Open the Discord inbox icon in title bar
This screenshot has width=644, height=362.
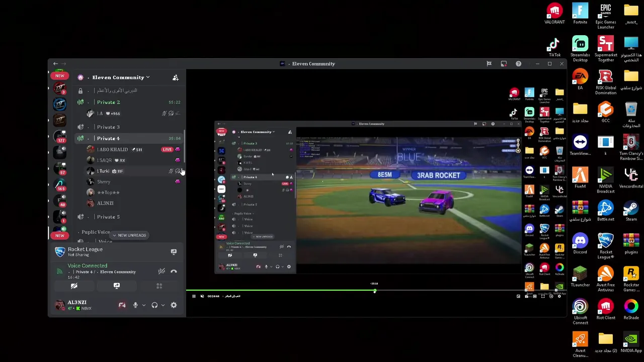(x=504, y=64)
